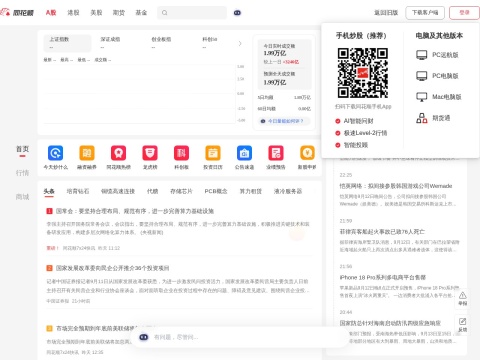Image resolution: width=480 pixels, height=360 pixels.
Task: Open the 期货 navigation tab
Action: pos(119,13)
